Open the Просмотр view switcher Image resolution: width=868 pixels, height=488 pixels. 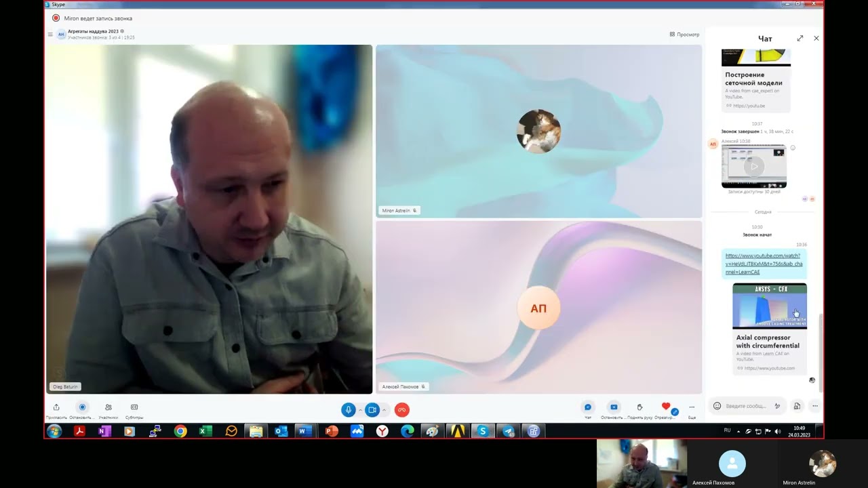pyautogui.click(x=684, y=34)
